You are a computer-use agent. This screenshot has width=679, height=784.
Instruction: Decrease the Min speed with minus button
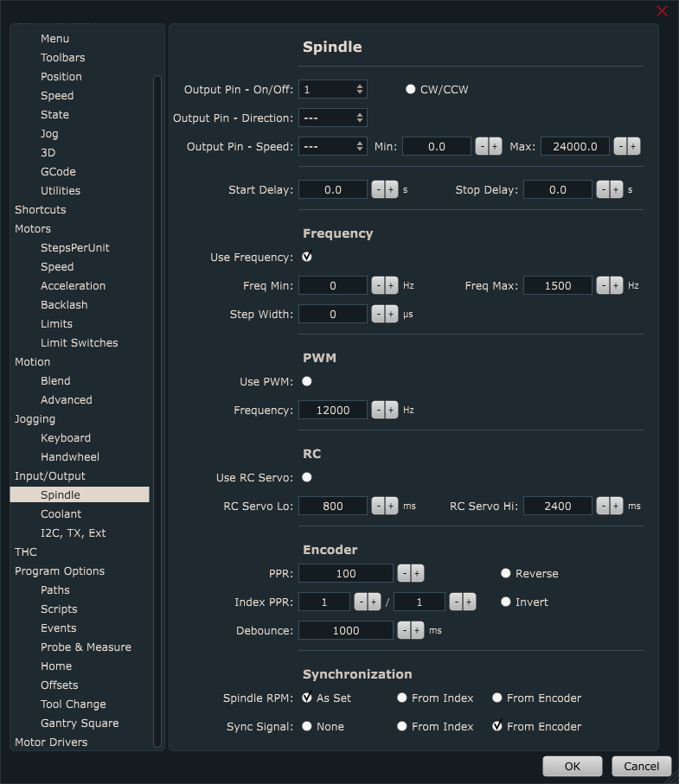point(482,147)
